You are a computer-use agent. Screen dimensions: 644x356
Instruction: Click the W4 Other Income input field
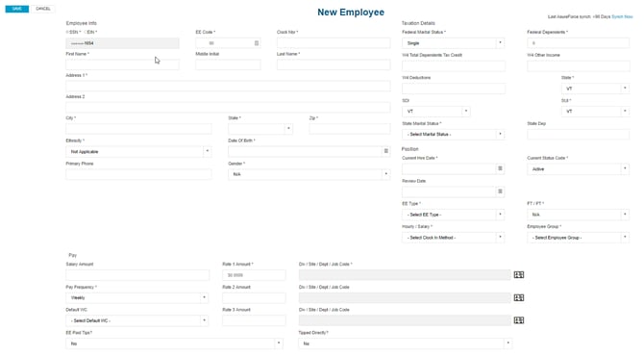click(x=579, y=66)
